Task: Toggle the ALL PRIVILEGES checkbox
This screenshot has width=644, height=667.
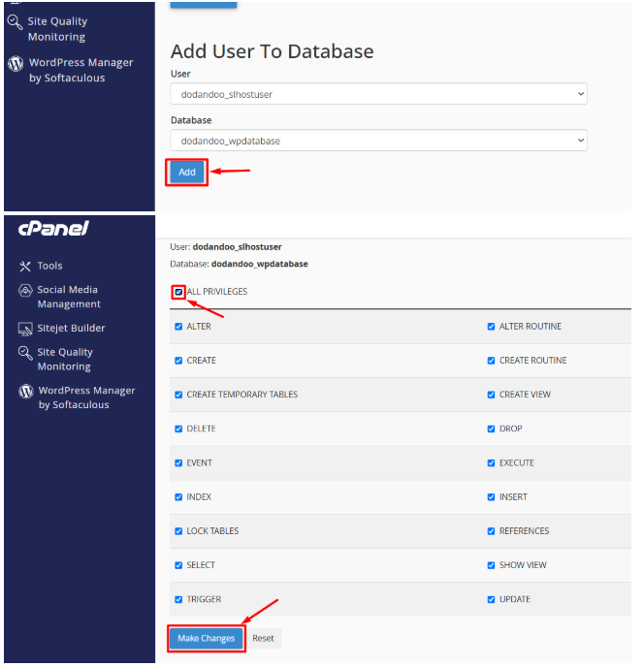Action: point(178,292)
